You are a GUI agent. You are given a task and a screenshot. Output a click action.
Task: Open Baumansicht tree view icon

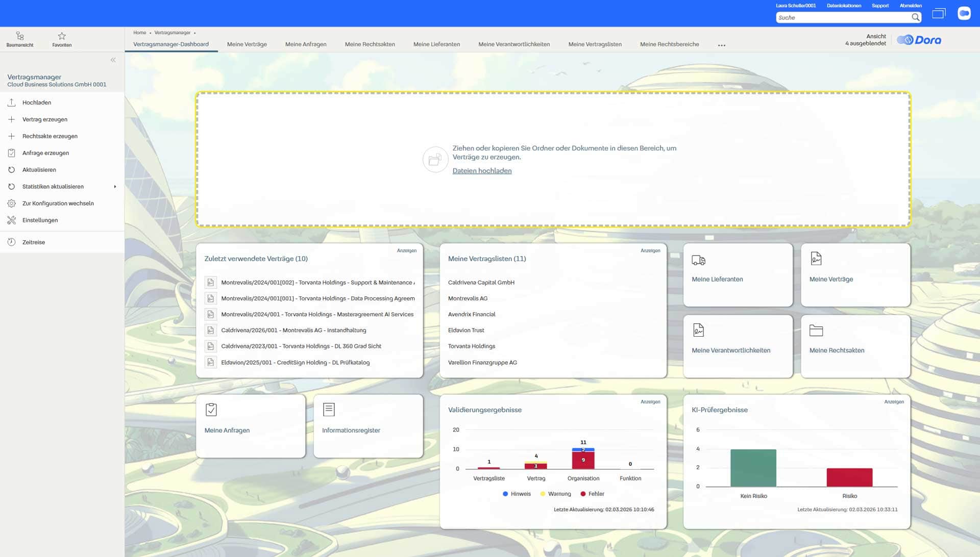click(20, 36)
